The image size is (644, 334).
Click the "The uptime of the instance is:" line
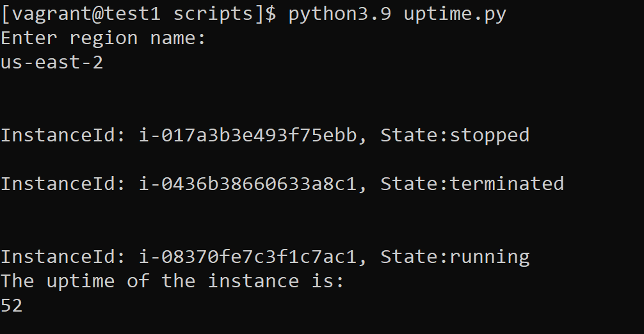coord(172,282)
